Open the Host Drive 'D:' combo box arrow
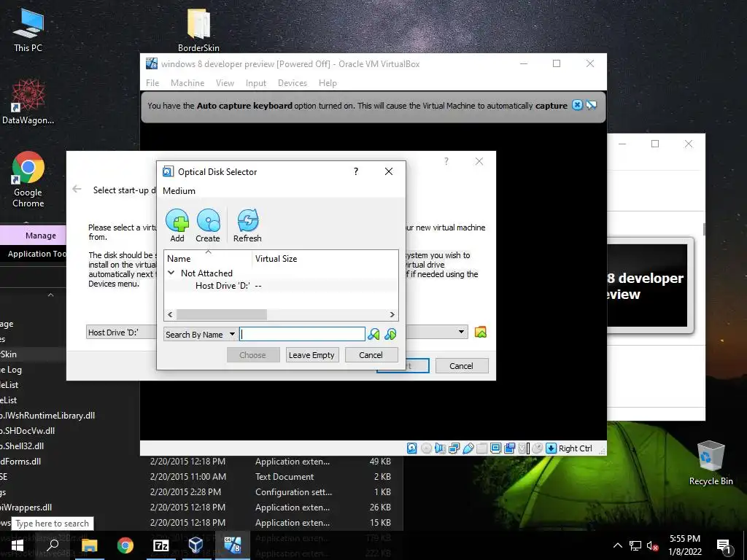 coord(461,332)
